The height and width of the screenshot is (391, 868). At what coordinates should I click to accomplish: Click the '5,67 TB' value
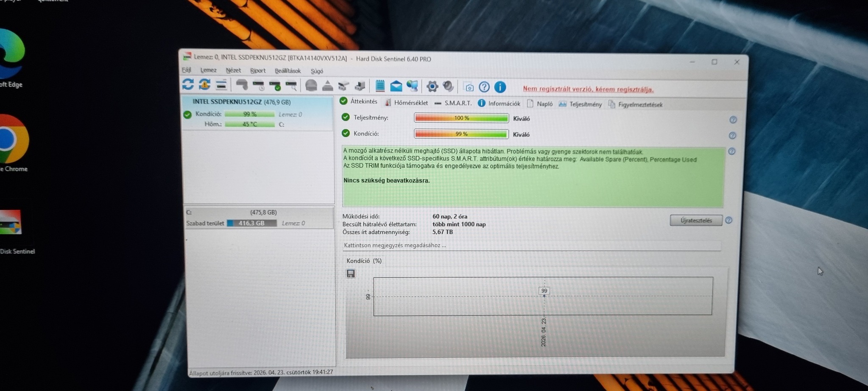click(443, 232)
